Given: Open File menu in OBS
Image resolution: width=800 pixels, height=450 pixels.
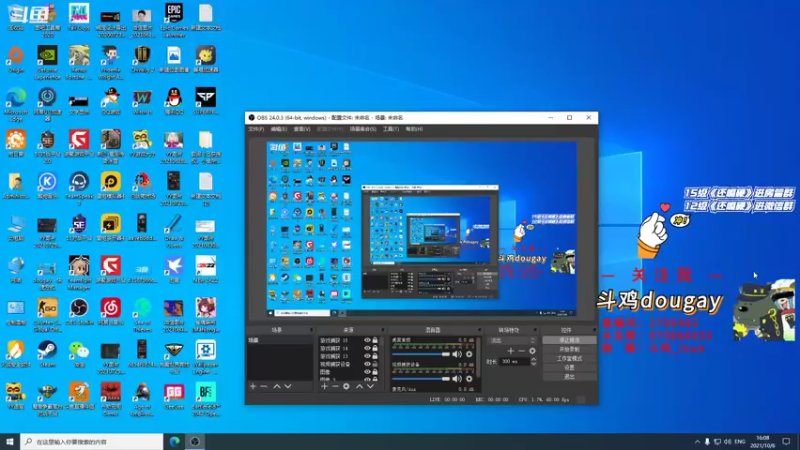Looking at the screenshot, I should pos(256,129).
